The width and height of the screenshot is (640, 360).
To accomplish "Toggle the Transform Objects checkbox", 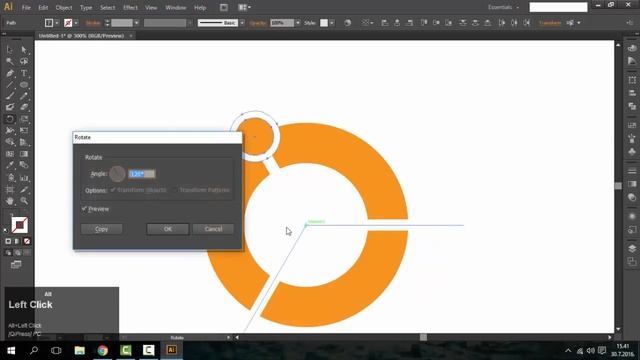I will [113, 190].
